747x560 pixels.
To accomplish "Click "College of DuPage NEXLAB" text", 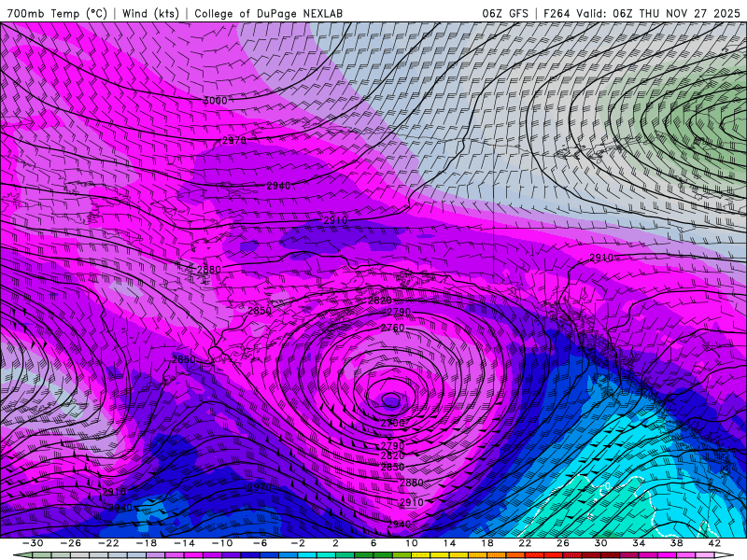I will (x=268, y=13).
